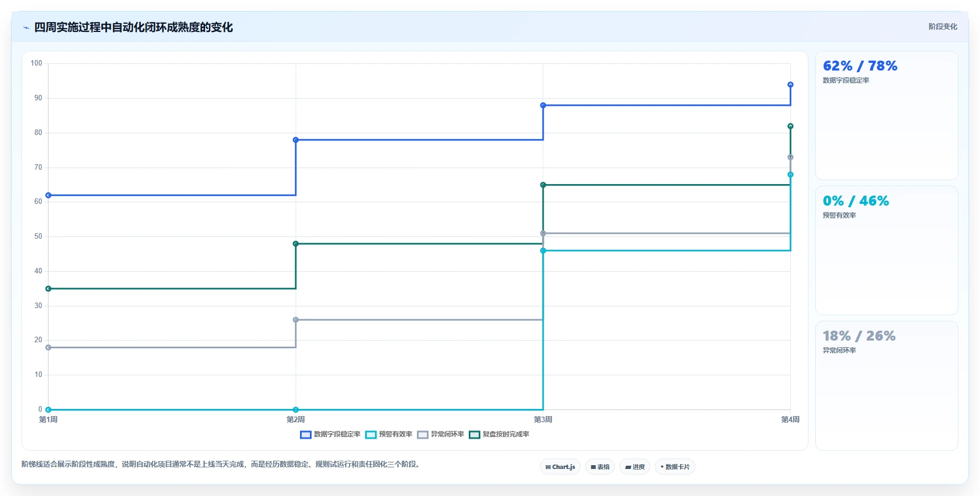Select the 数据卡片 chip

[675, 467]
